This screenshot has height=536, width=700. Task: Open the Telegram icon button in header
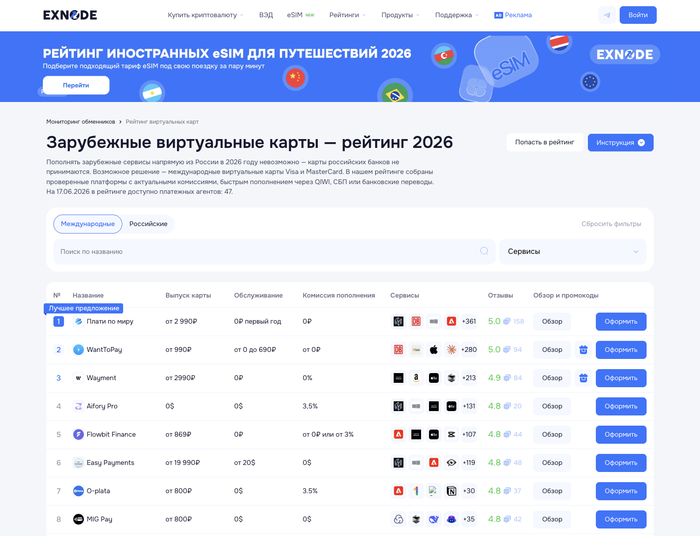click(x=607, y=15)
